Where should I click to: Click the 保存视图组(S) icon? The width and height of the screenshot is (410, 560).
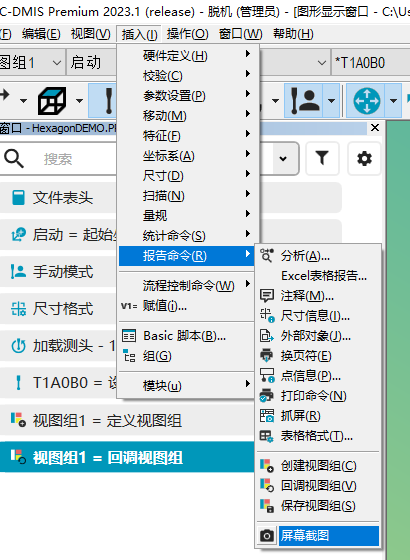click(x=267, y=506)
